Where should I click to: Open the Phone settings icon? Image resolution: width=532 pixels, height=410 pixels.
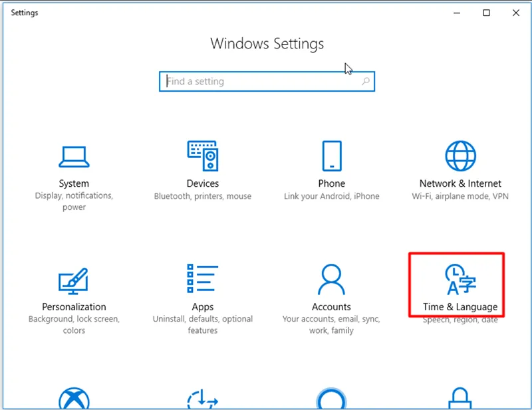click(x=331, y=155)
